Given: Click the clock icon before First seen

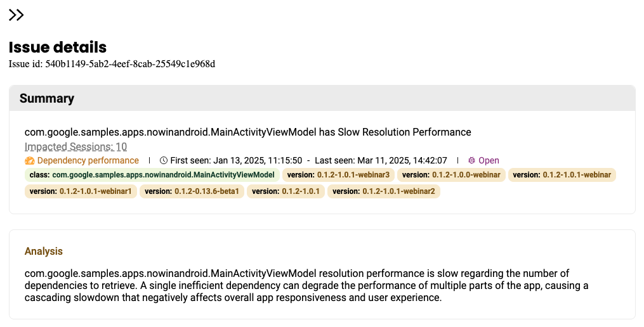Looking at the screenshot, I should point(164,160).
